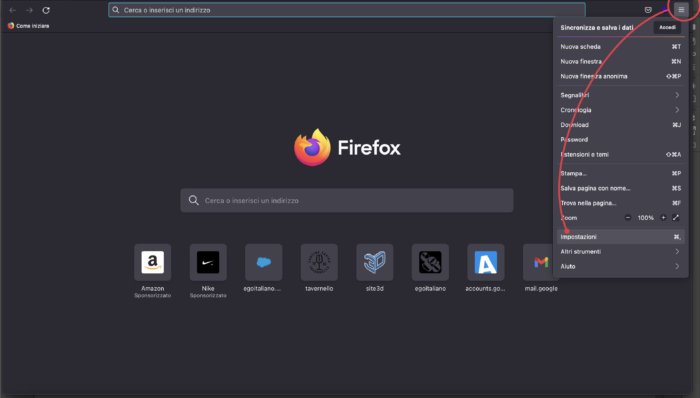Open Impostazioni from the menu

(621, 237)
